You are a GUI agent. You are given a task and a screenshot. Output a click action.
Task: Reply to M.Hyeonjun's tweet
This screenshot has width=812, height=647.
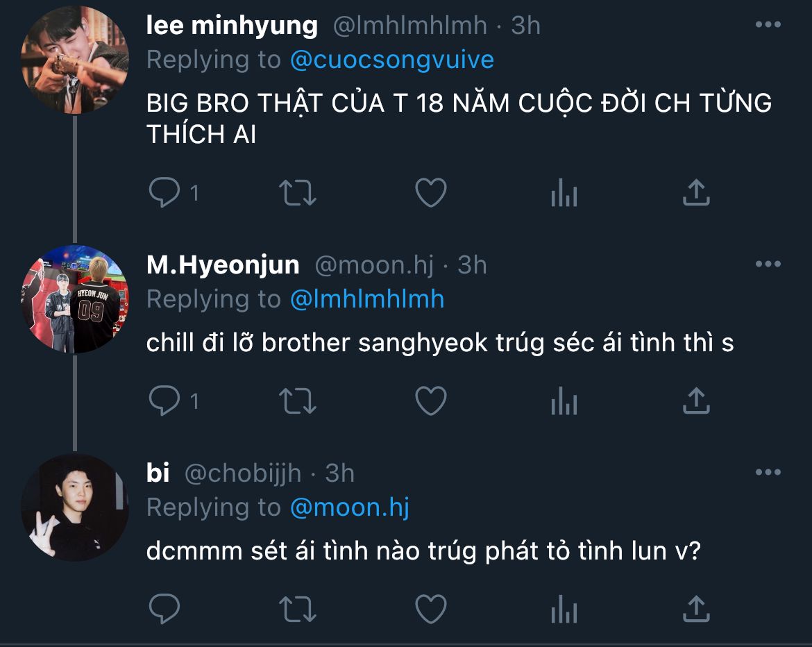point(164,401)
